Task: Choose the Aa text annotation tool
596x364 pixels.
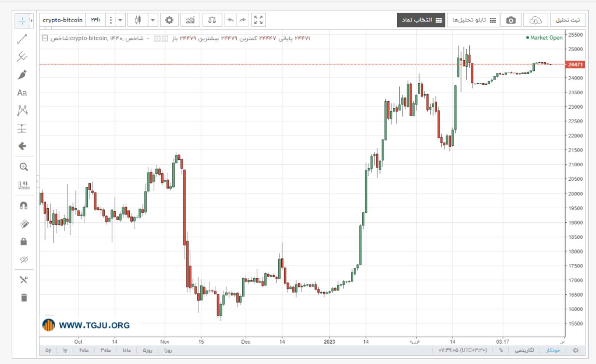Action: point(22,93)
